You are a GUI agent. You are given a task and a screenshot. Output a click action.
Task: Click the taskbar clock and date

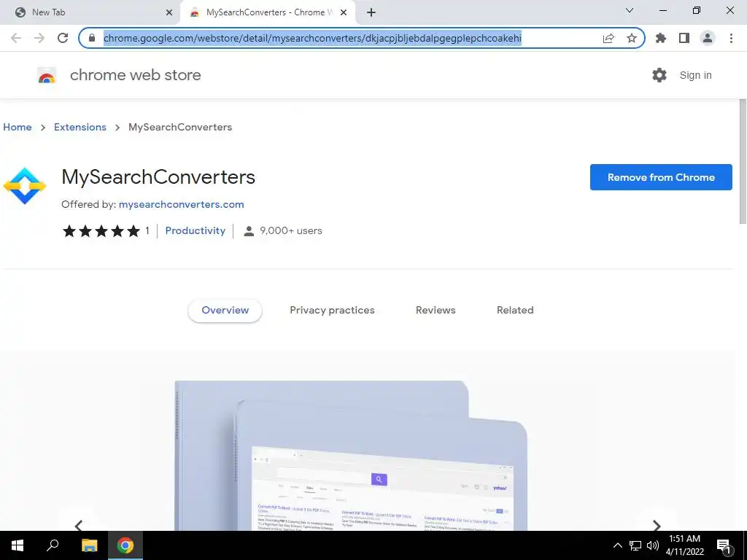[x=684, y=545]
